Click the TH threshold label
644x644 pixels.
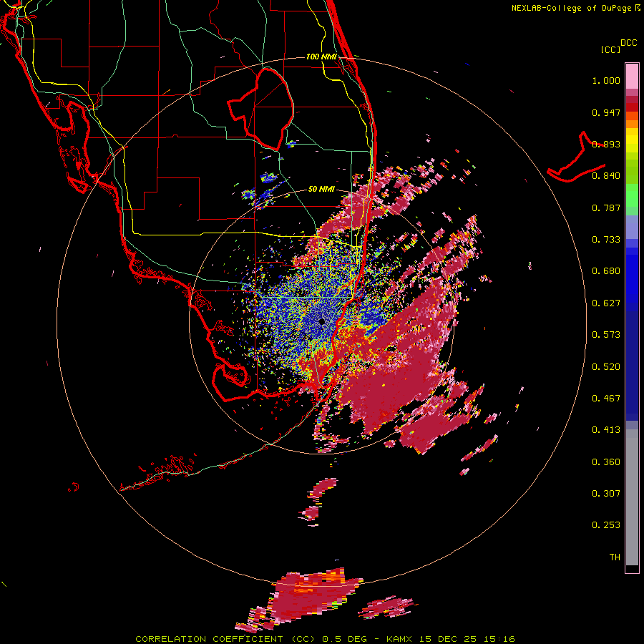(615, 557)
